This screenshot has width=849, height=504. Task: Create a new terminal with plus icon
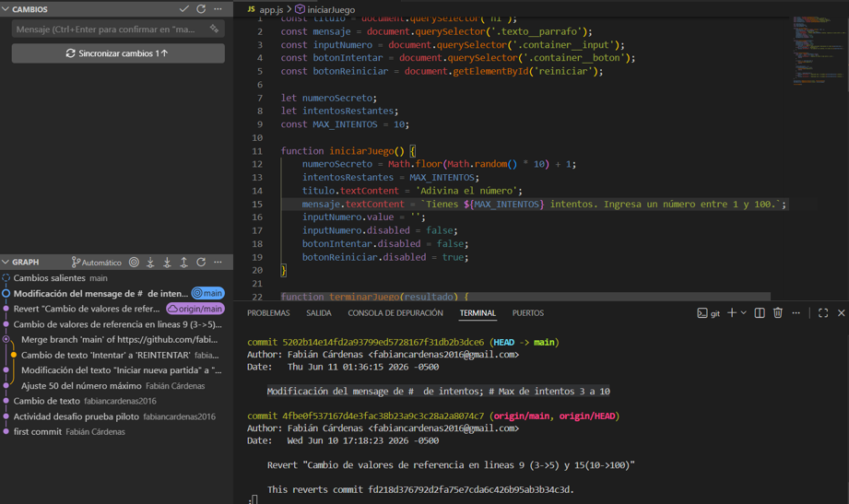[732, 313]
